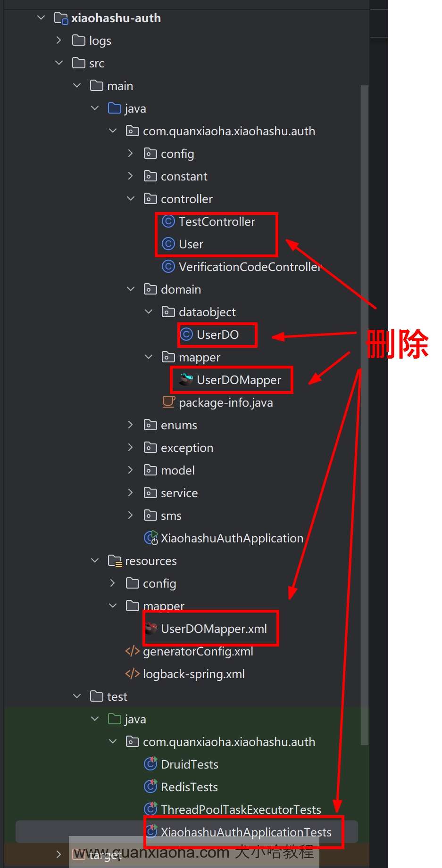Image resolution: width=442 pixels, height=868 pixels.
Task: Expand the service package
Action: point(131,493)
